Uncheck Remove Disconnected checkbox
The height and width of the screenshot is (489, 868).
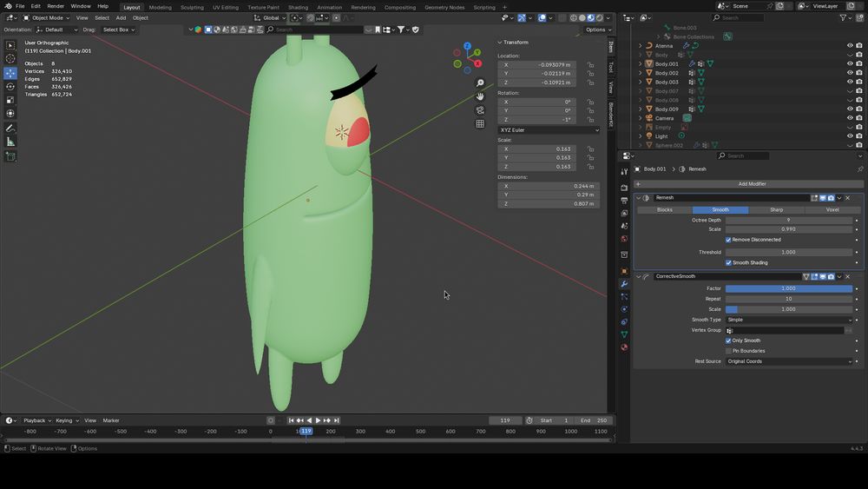[728, 240]
